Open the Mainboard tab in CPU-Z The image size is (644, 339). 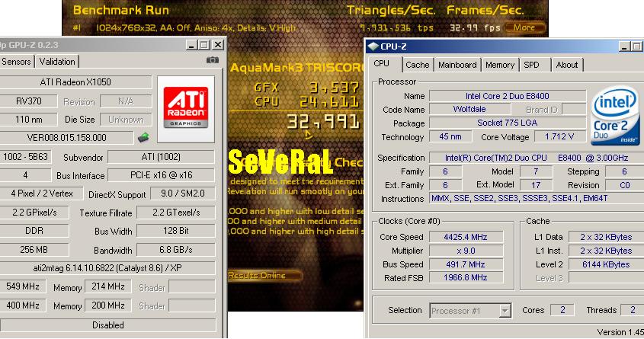(x=457, y=65)
